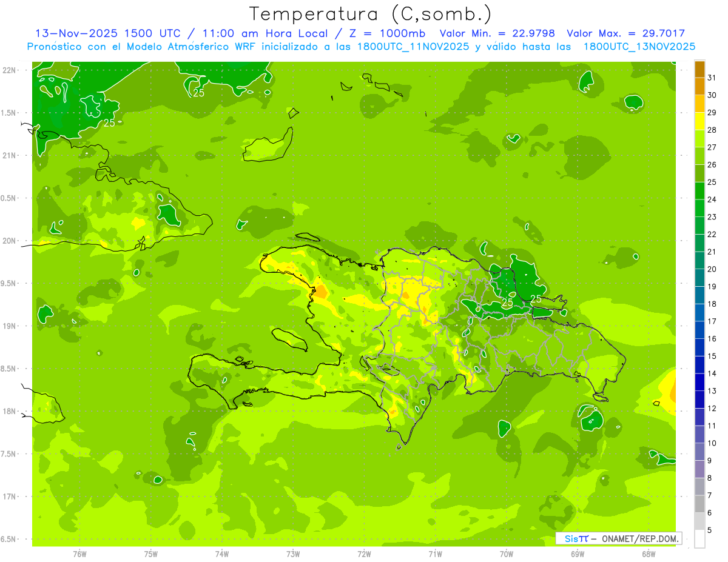Screen dimensions: 728x562
Task: Pick the purple legend swatch between 9 and 10
Action: (x=699, y=452)
